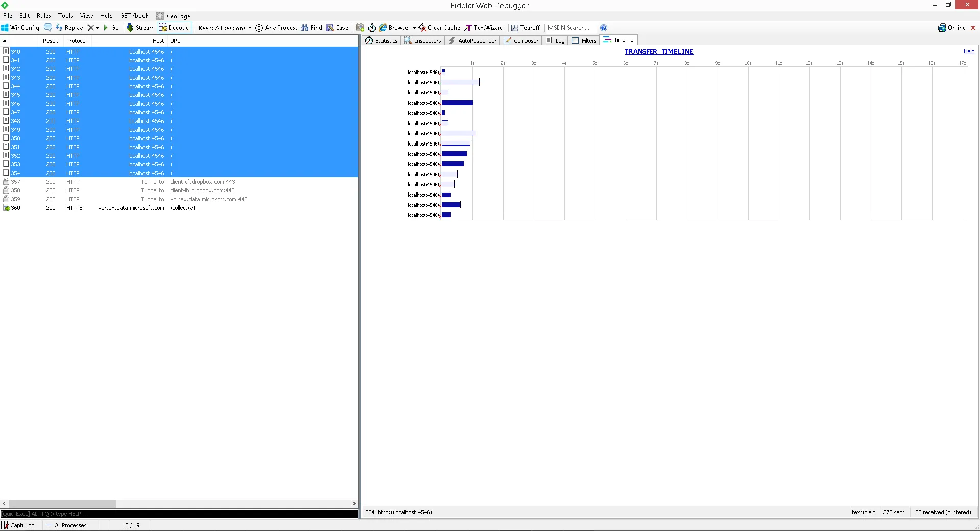Open Find sessions tool
This screenshot has width=980, height=531.
coord(312,28)
